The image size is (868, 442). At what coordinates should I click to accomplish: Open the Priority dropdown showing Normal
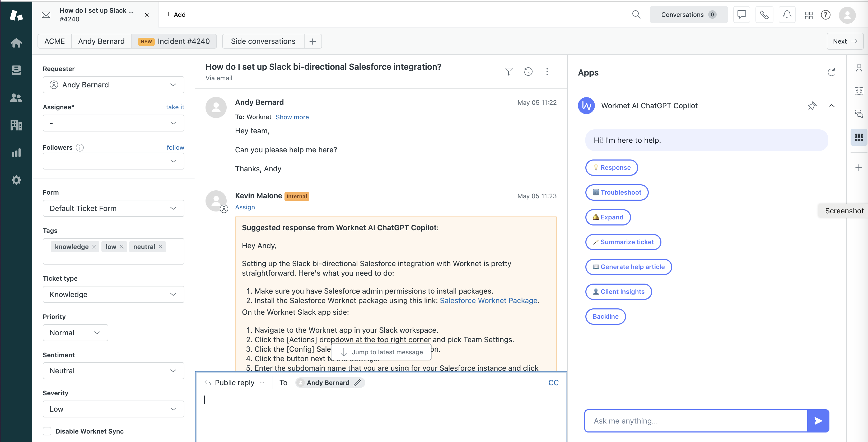point(75,333)
